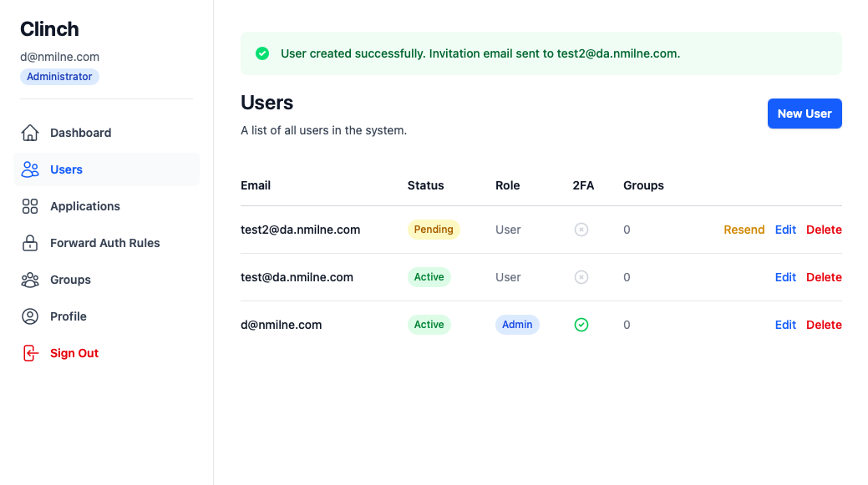This screenshot has width=868, height=485.
Task: Edit the test@da.nmilne.com user
Action: click(785, 277)
